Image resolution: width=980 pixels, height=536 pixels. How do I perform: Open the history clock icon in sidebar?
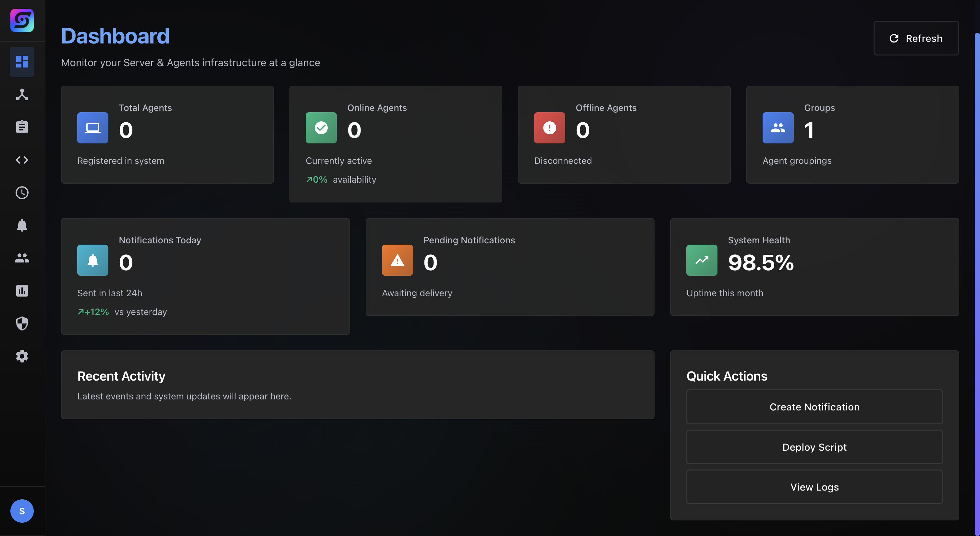click(x=22, y=192)
